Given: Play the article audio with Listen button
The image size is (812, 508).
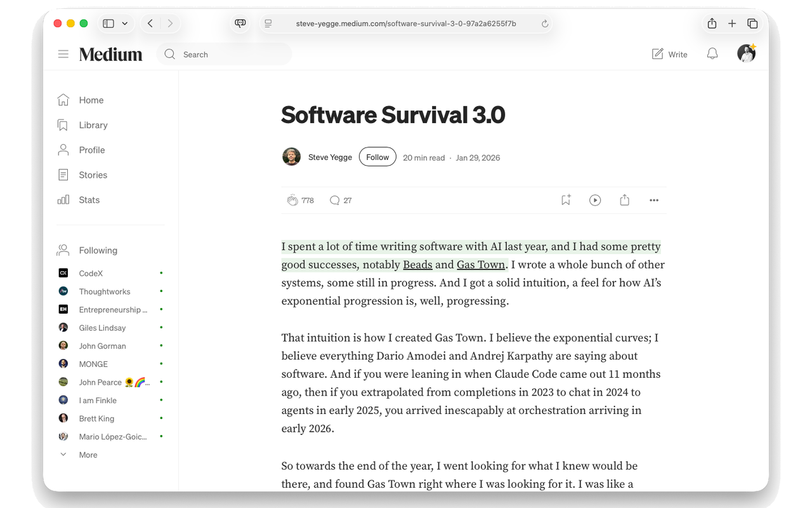Looking at the screenshot, I should pos(595,200).
